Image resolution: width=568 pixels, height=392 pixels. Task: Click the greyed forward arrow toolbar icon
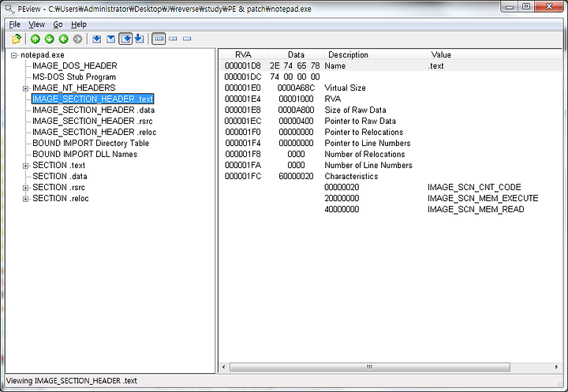click(77, 39)
